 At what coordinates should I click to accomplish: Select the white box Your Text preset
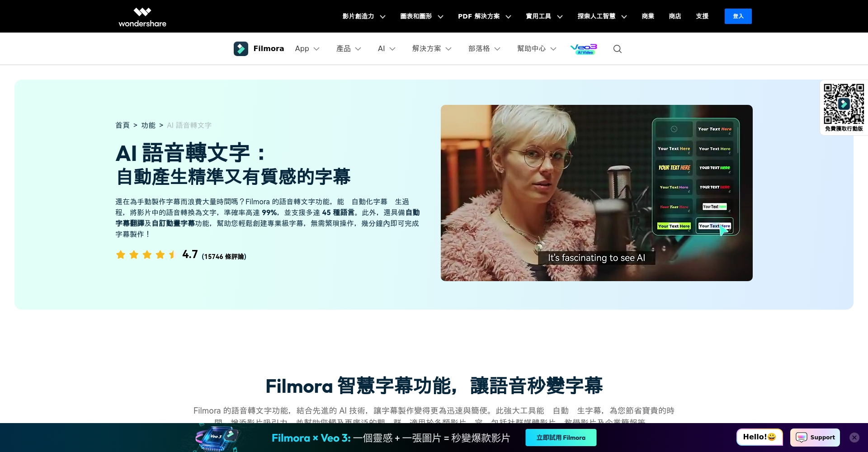pyautogui.click(x=715, y=207)
